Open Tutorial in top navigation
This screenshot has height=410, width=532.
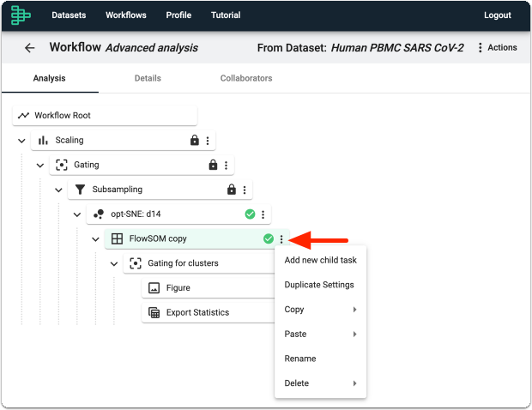tap(226, 15)
